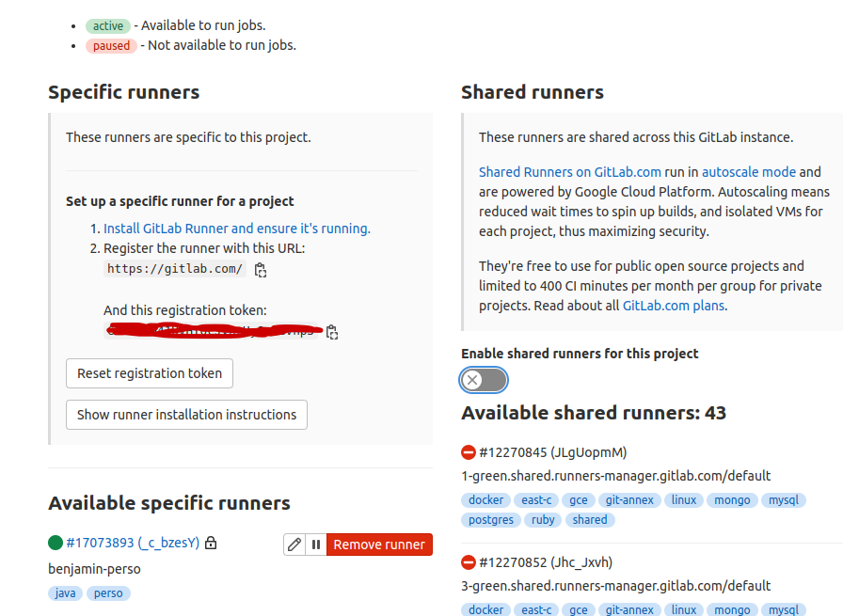The image size is (843, 616).
Task: Click the benjamin-perso runner description
Action: click(95, 569)
